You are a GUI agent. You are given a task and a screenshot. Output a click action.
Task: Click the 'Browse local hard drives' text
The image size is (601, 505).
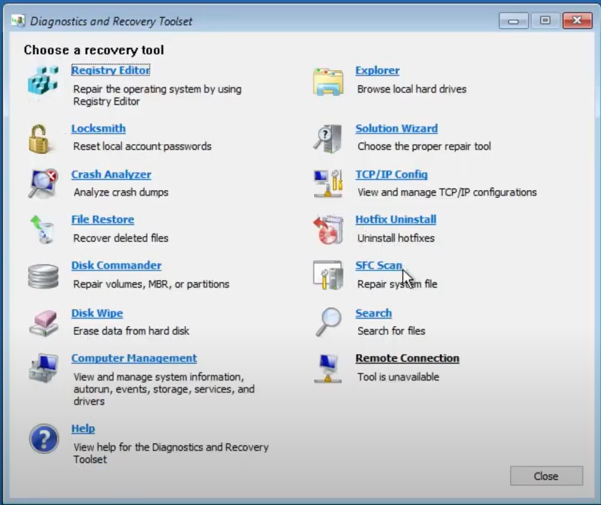[x=412, y=89]
